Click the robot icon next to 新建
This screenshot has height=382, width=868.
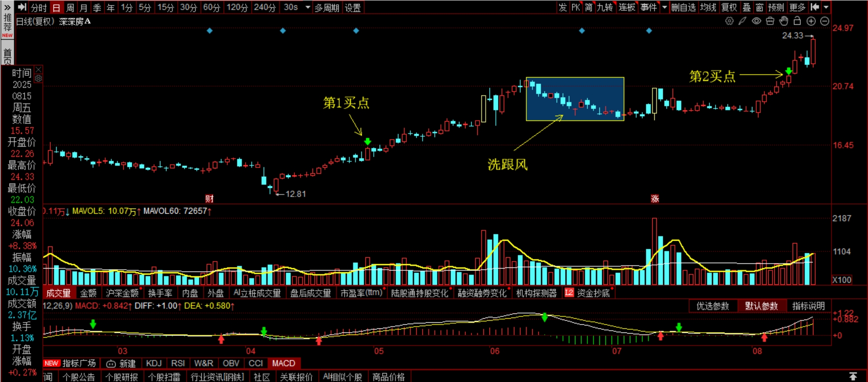click(111, 363)
